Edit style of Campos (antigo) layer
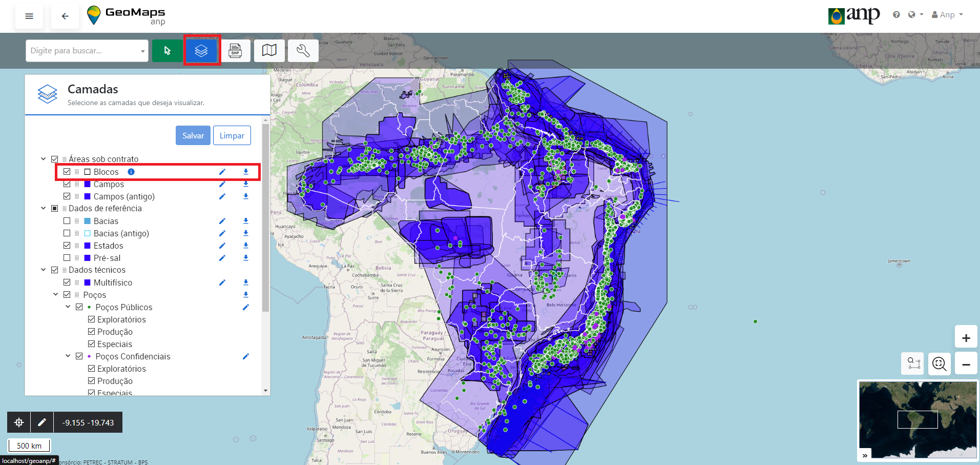The width and height of the screenshot is (980, 465). point(222,196)
